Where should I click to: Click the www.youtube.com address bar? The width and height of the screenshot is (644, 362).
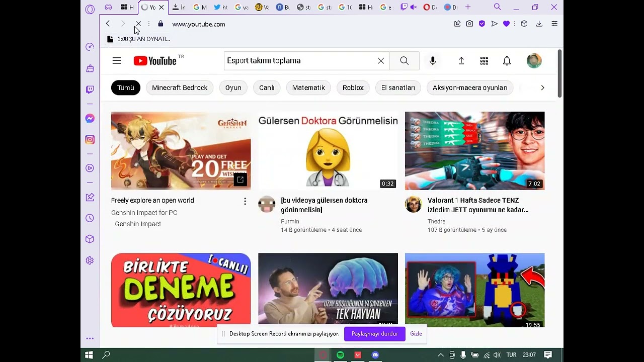pos(199,24)
